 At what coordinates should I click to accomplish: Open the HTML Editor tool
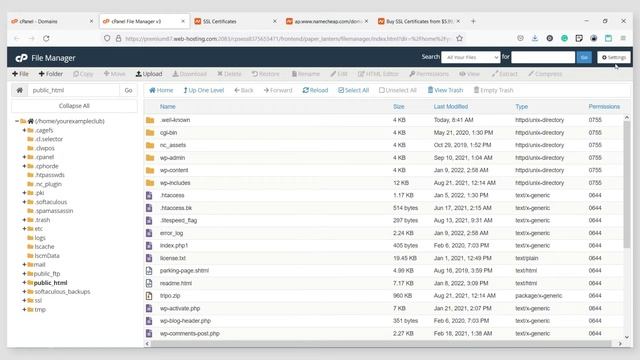(x=378, y=74)
